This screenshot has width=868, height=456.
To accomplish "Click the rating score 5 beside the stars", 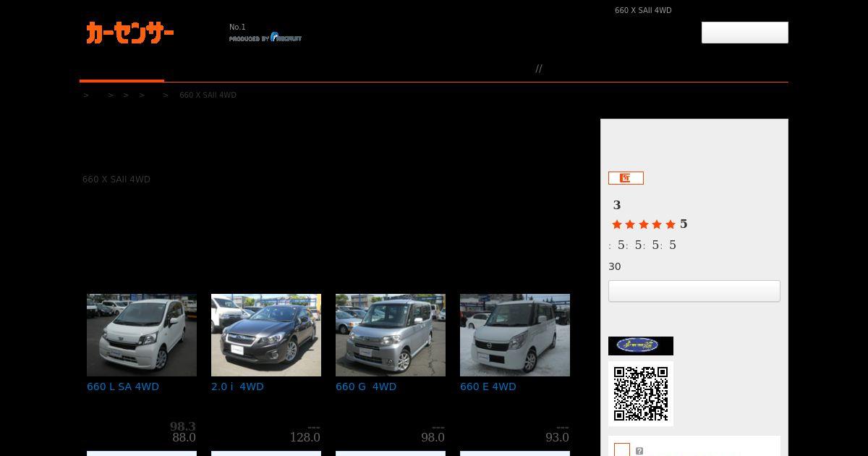I will (x=684, y=224).
